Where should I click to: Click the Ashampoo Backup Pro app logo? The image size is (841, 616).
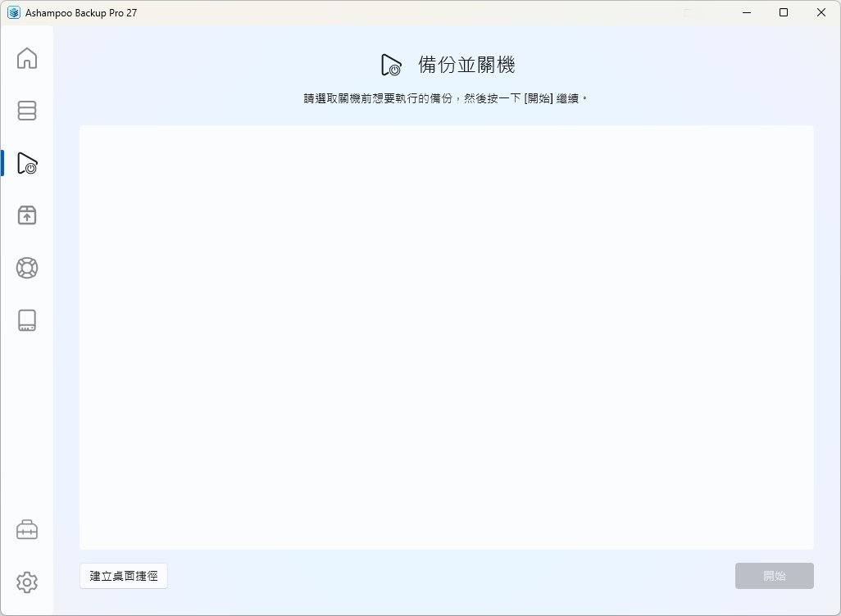[x=14, y=12]
